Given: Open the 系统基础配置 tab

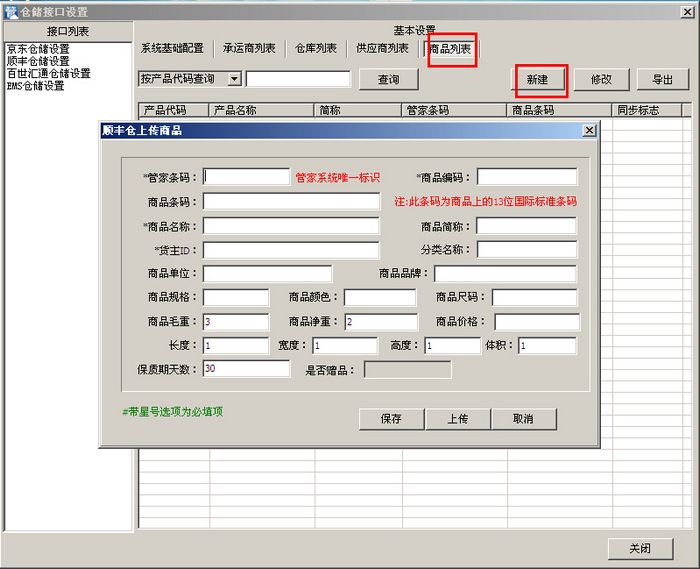Looking at the screenshot, I should pos(172,48).
